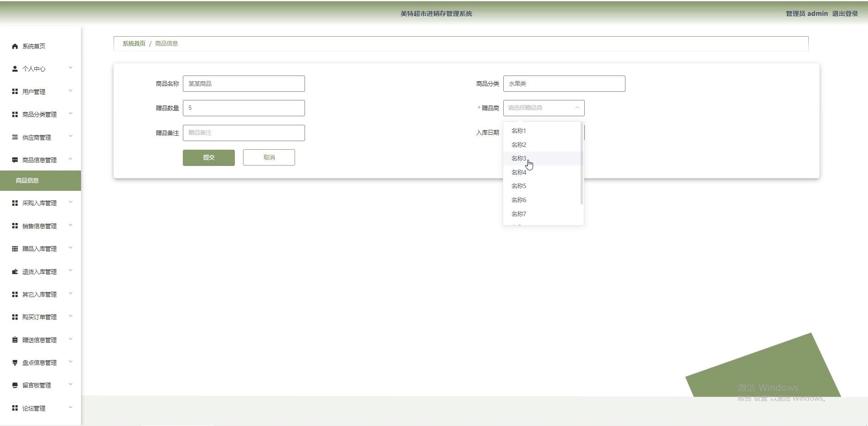This screenshot has height=426, width=868.
Task: Click the 赠品备注 input field
Action: click(244, 133)
